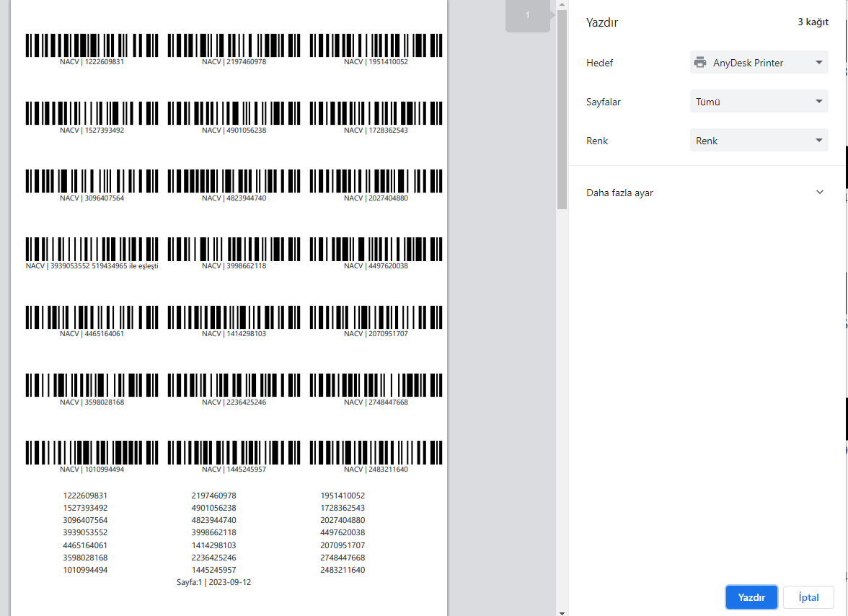
Task: Click the barcode labeled NACV 2197460978
Action: pyautogui.click(x=234, y=45)
